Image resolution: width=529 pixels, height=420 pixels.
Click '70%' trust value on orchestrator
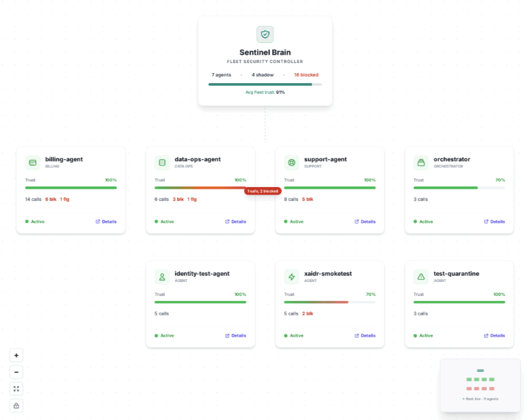click(x=500, y=180)
